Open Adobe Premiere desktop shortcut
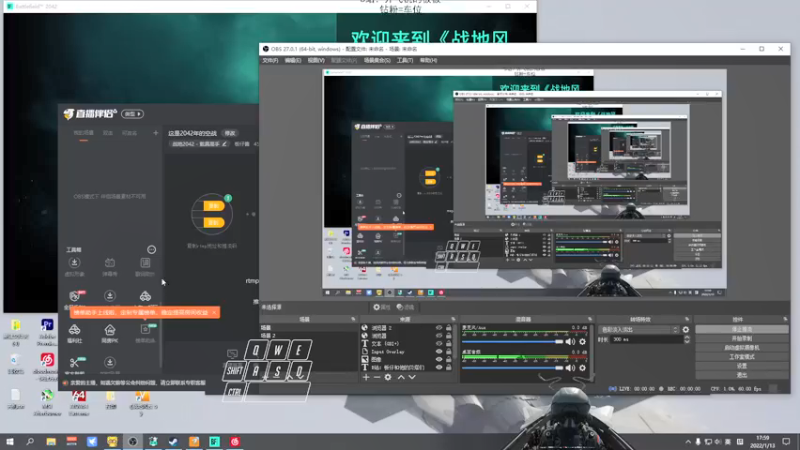 coord(47,333)
